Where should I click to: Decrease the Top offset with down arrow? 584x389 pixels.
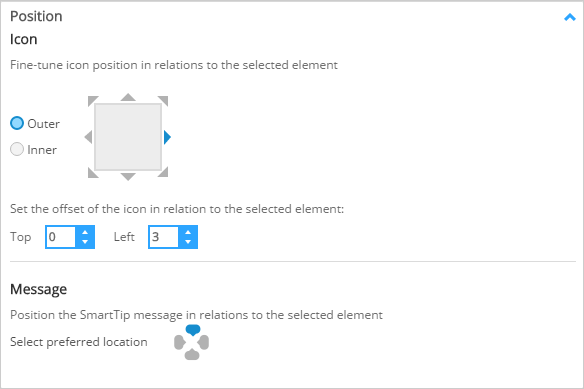tap(85, 242)
